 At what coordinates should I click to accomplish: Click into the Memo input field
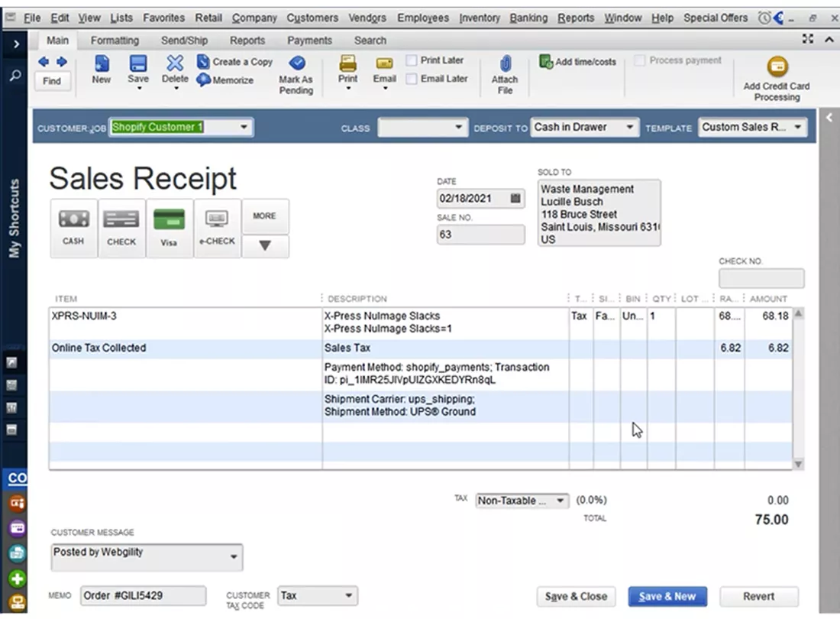click(x=143, y=596)
